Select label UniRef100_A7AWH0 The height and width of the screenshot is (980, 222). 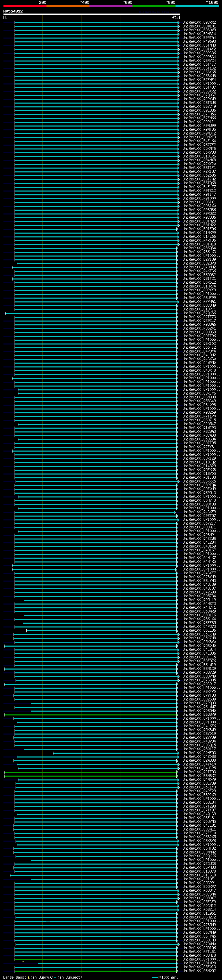[199, 944]
